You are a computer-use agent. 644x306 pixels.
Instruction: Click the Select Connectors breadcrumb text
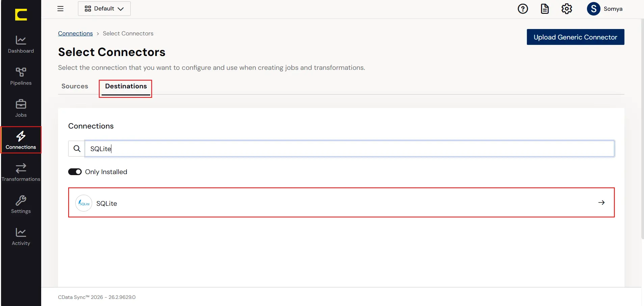point(128,33)
